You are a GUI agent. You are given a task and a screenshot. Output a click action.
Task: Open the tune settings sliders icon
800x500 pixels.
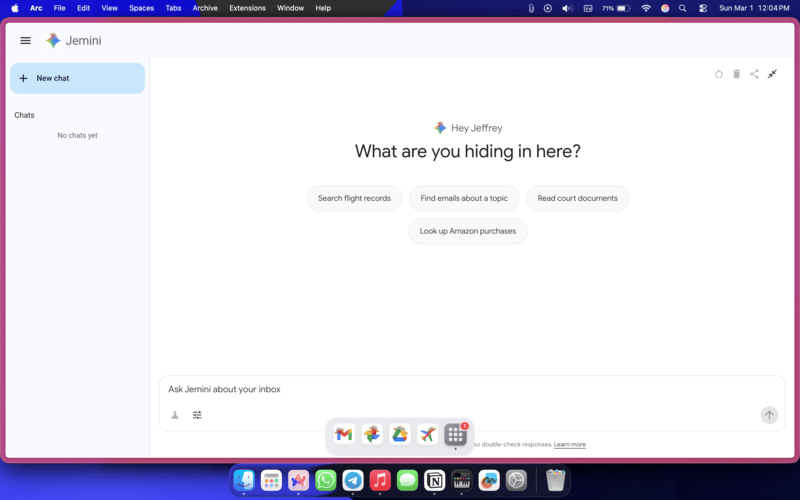[197, 415]
